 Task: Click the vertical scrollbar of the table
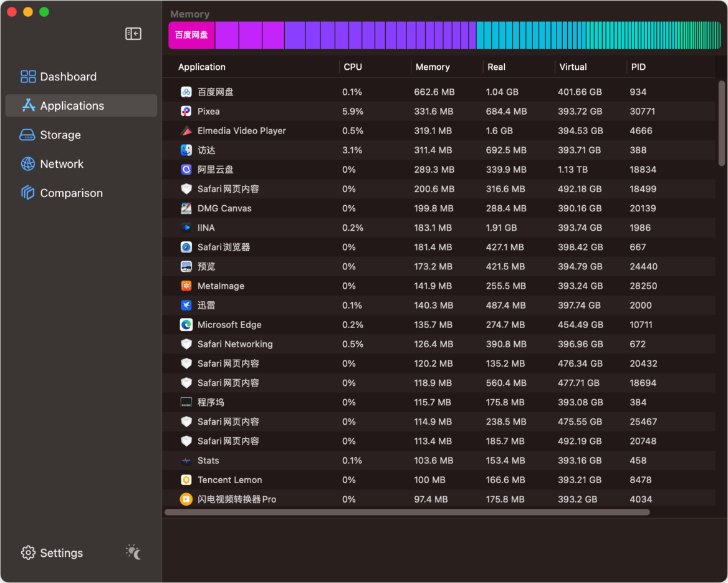(722, 123)
